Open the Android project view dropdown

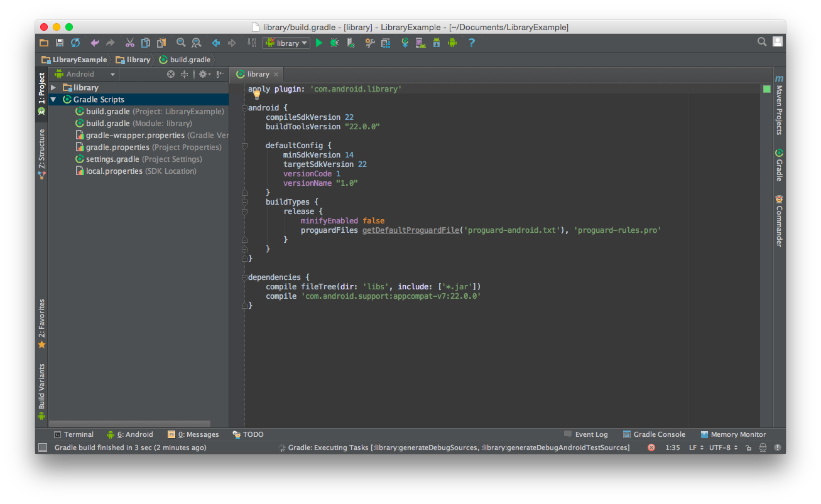85,74
